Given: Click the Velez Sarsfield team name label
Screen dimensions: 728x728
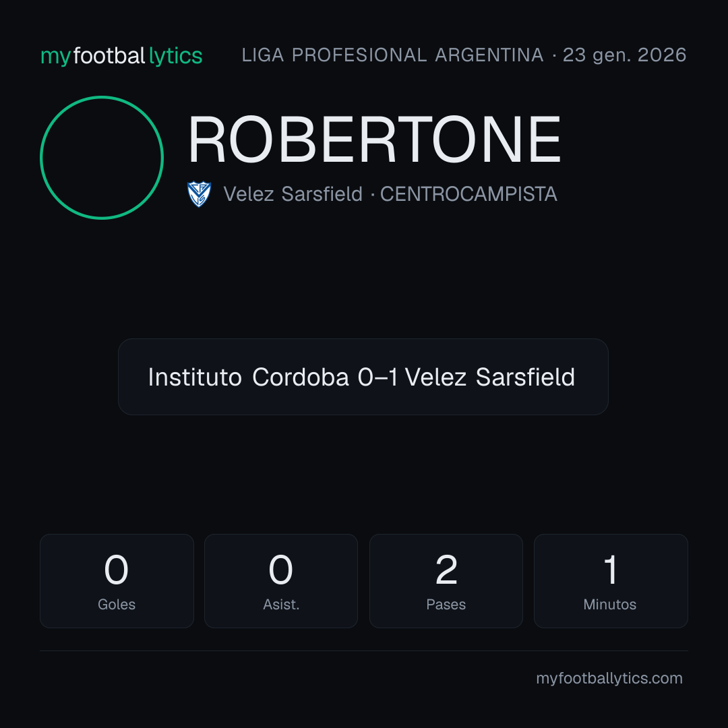Looking at the screenshot, I should pos(293,194).
